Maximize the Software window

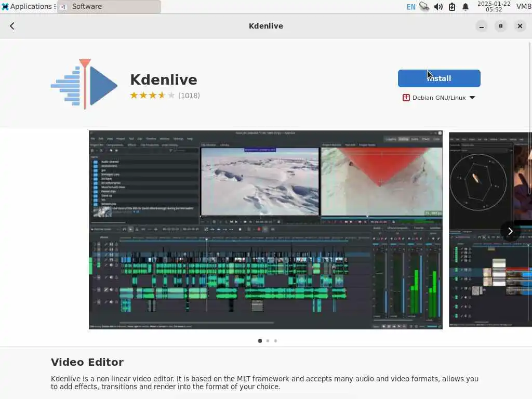pyautogui.click(x=500, y=26)
